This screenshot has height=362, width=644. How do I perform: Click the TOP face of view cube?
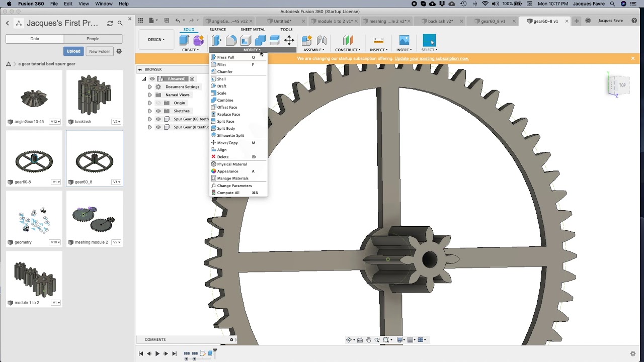622,85
